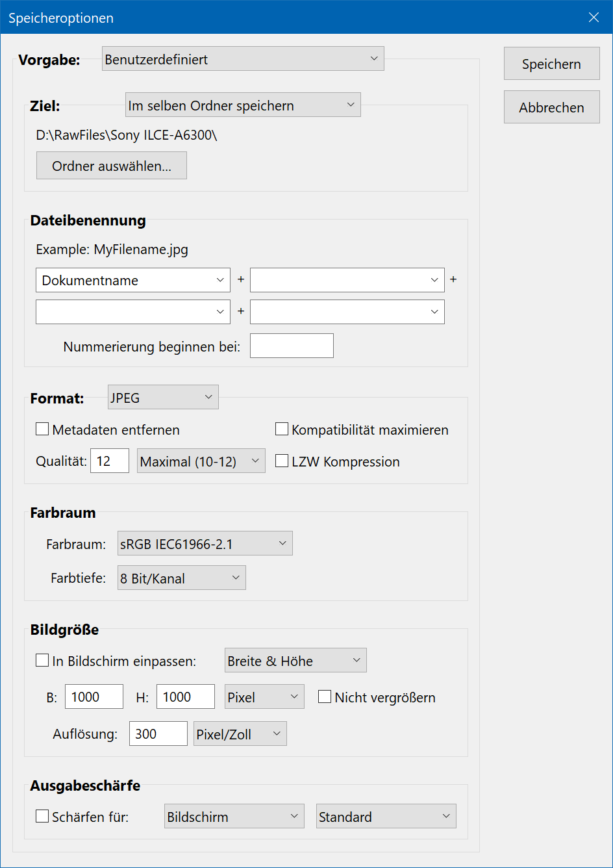Check In Bildschirm einpassen option
The image size is (613, 868).
click(42, 661)
